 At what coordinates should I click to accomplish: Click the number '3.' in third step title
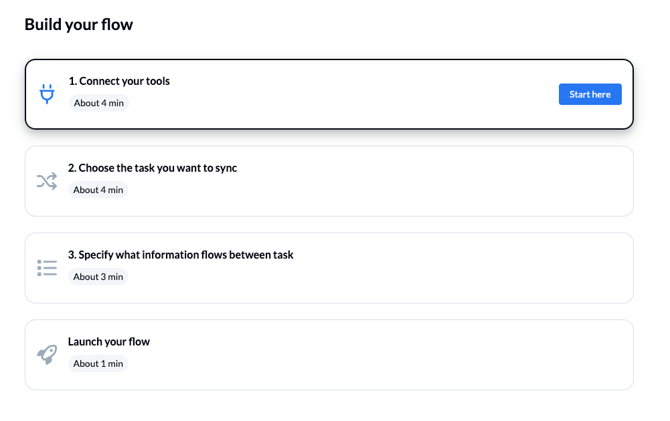(73, 255)
